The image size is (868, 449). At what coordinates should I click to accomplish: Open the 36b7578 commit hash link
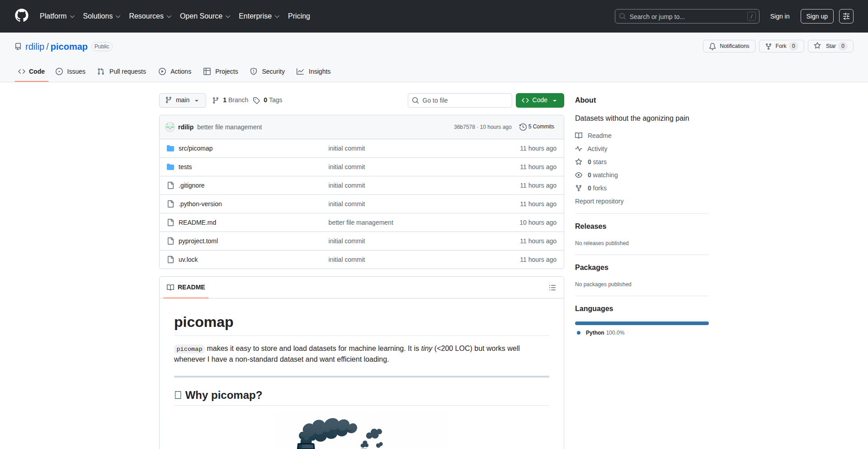(x=464, y=127)
